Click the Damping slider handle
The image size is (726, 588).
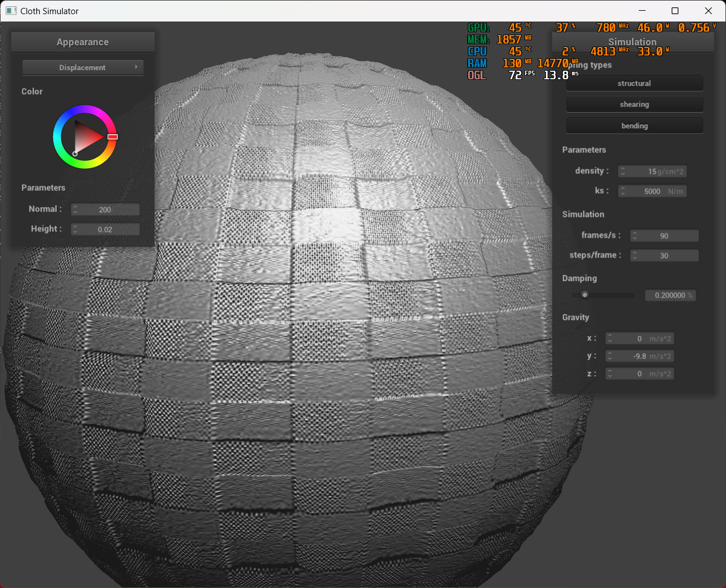coord(584,295)
